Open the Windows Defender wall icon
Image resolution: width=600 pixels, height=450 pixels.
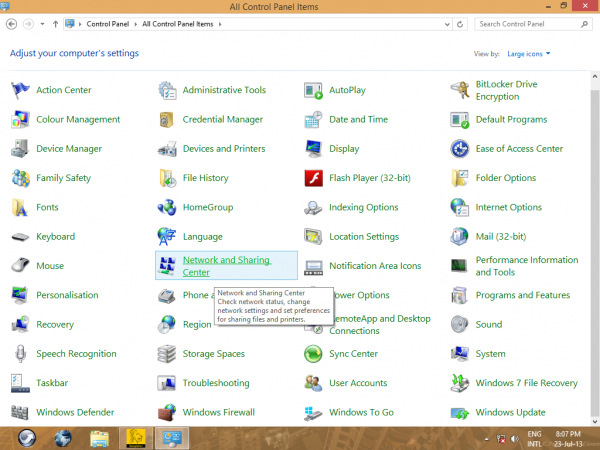(x=20, y=412)
